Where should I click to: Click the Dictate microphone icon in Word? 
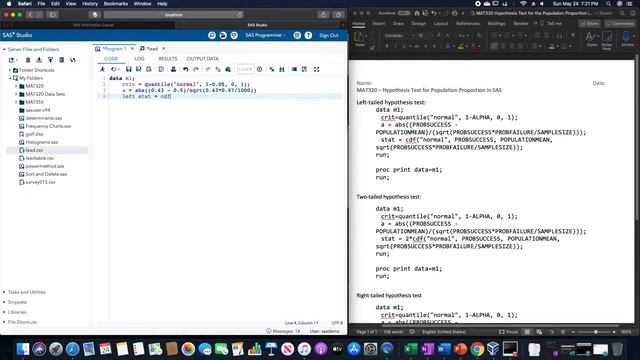[x=627, y=39]
